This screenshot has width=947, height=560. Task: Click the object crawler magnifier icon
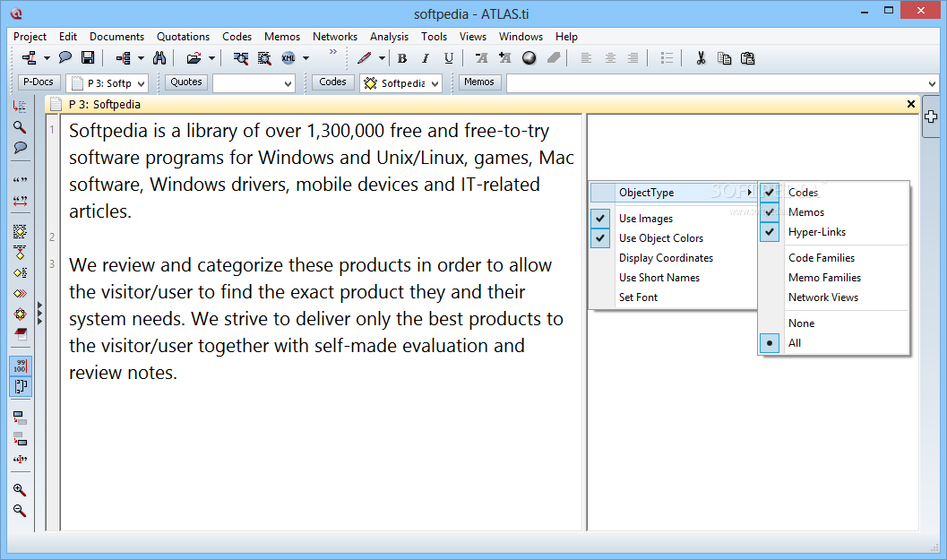[x=264, y=58]
